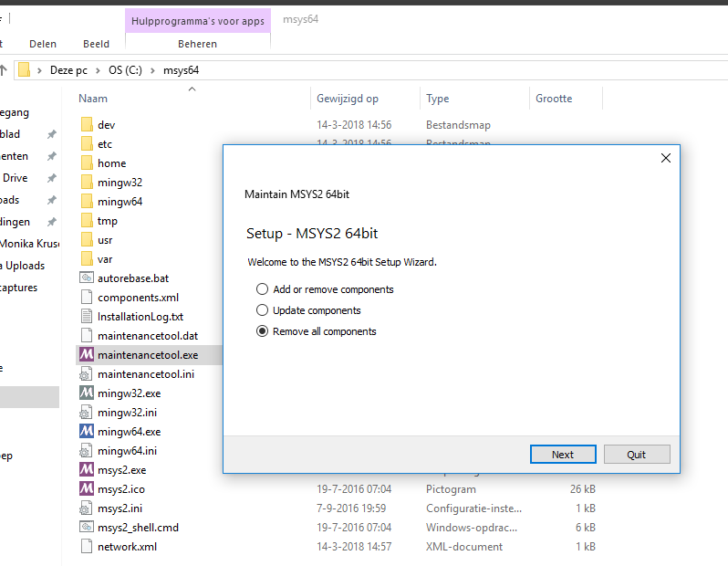Open the Beheren ribbon tab
Viewport: 728px width, 566px height.
(x=197, y=44)
